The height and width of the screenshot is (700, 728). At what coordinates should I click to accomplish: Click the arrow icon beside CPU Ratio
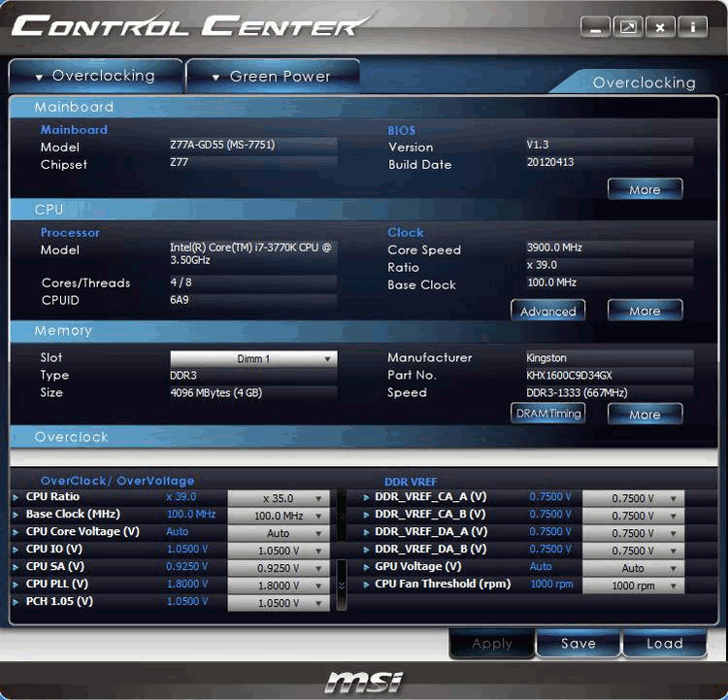[x=16, y=497]
